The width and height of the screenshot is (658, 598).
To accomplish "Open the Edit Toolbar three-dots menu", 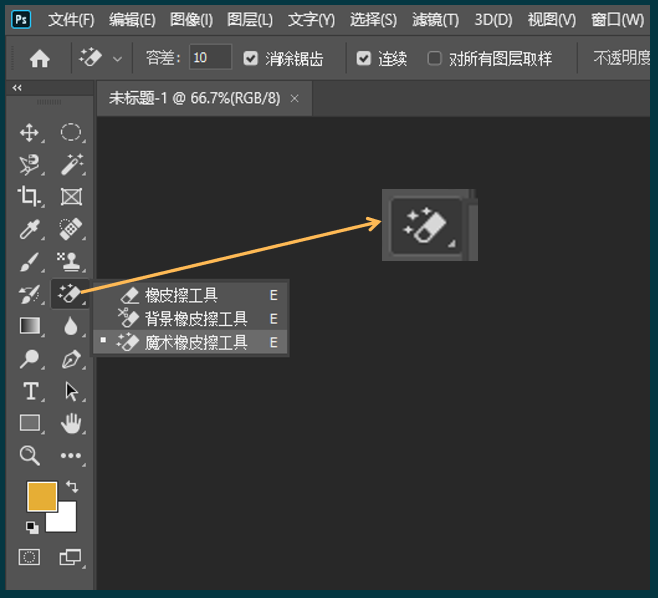I will tap(70, 456).
